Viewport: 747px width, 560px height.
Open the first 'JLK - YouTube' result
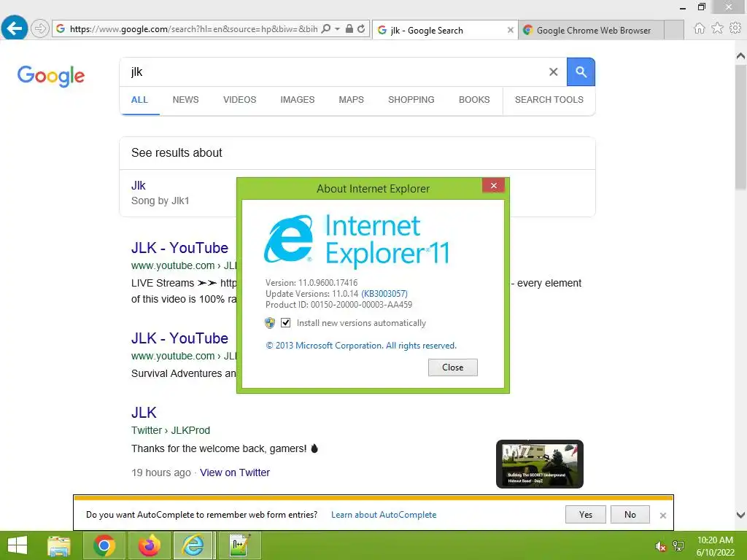tap(179, 248)
